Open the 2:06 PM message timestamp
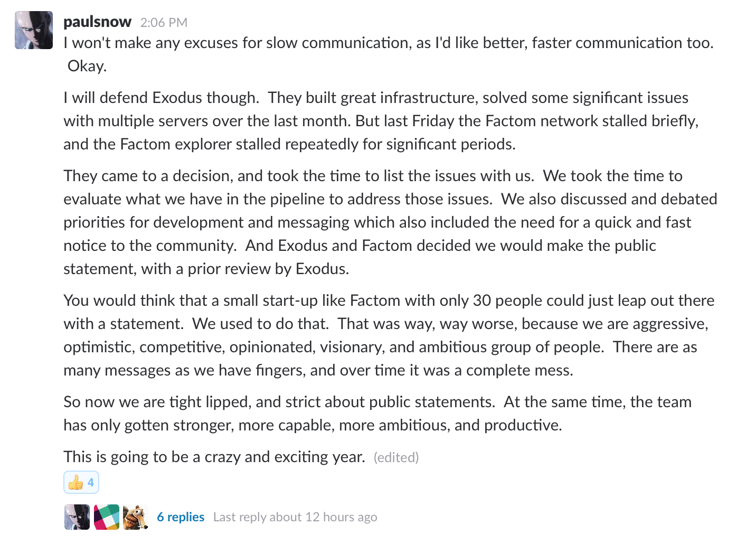Screen dimensions: 756x544 coord(164,23)
